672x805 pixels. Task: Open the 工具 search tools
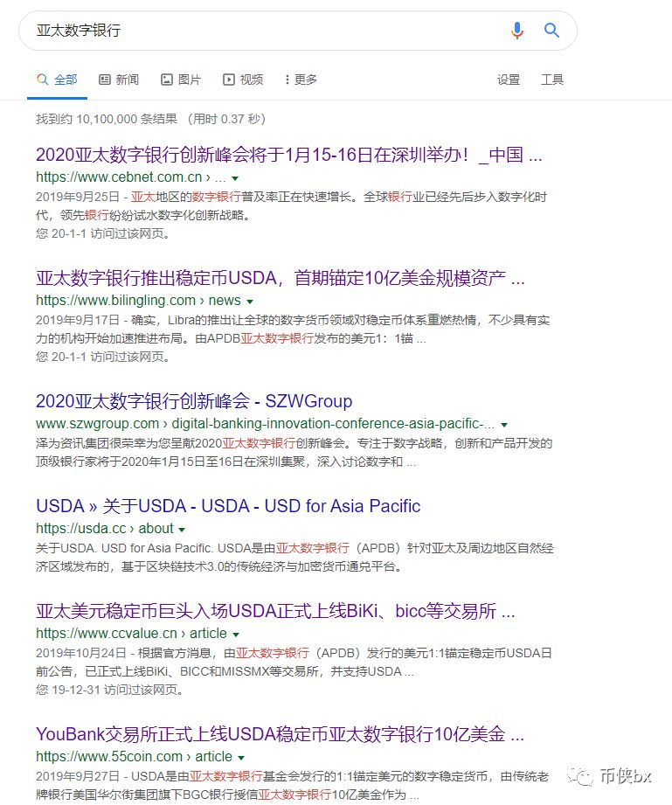552,80
